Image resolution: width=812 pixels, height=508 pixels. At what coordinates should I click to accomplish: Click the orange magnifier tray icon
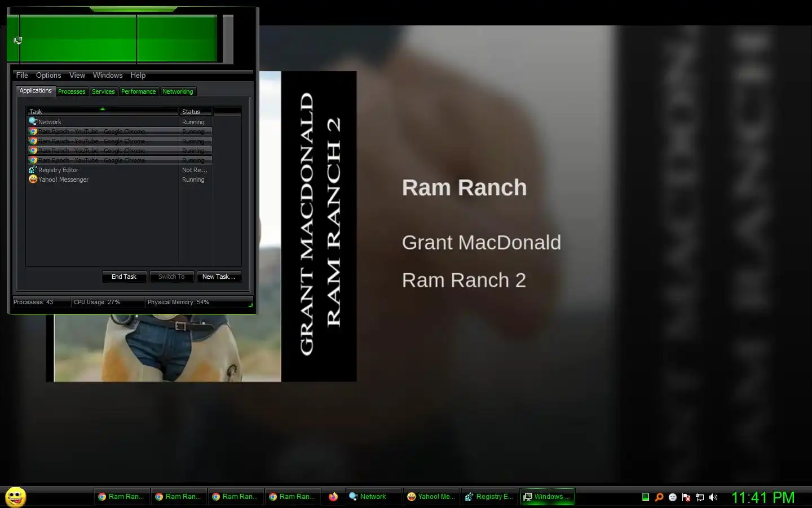click(659, 497)
